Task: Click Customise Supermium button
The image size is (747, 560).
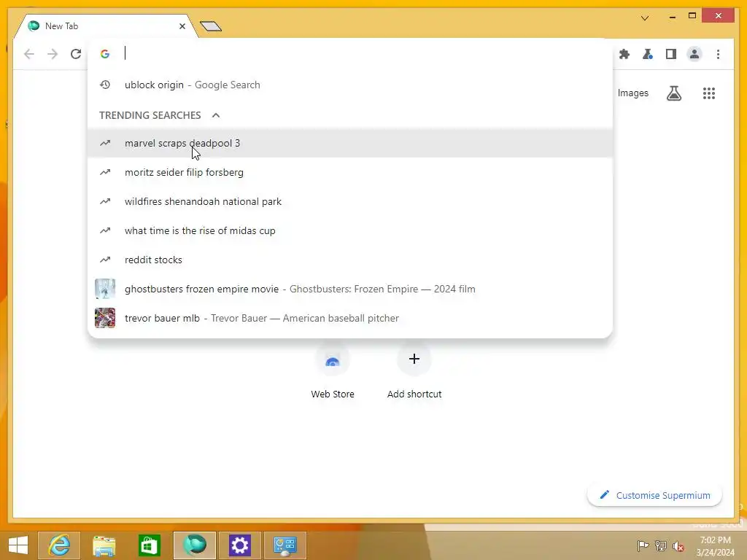Action: point(654,495)
